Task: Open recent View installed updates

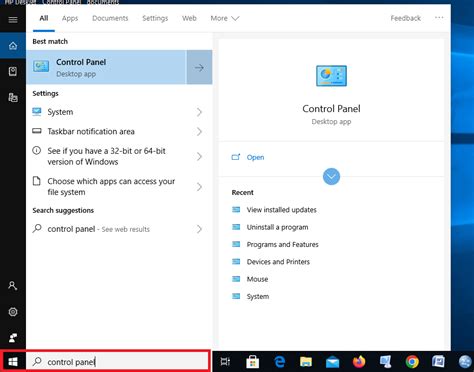Action: pyautogui.click(x=281, y=210)
